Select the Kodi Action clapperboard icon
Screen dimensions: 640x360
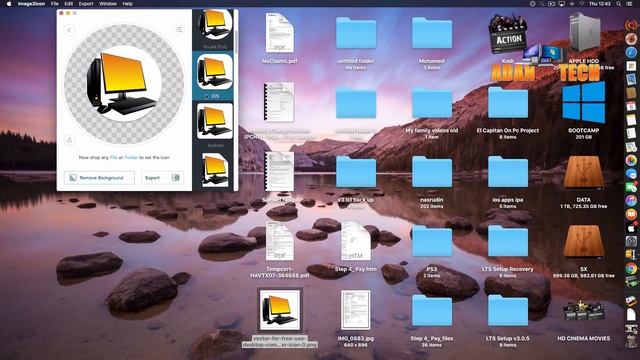(507, 33)
